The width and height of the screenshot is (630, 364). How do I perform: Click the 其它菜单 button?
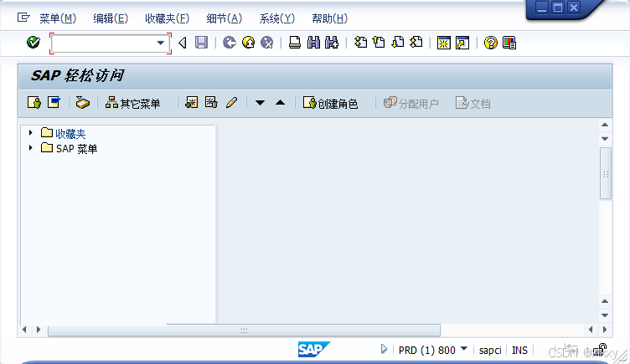(x=132, y=103)
